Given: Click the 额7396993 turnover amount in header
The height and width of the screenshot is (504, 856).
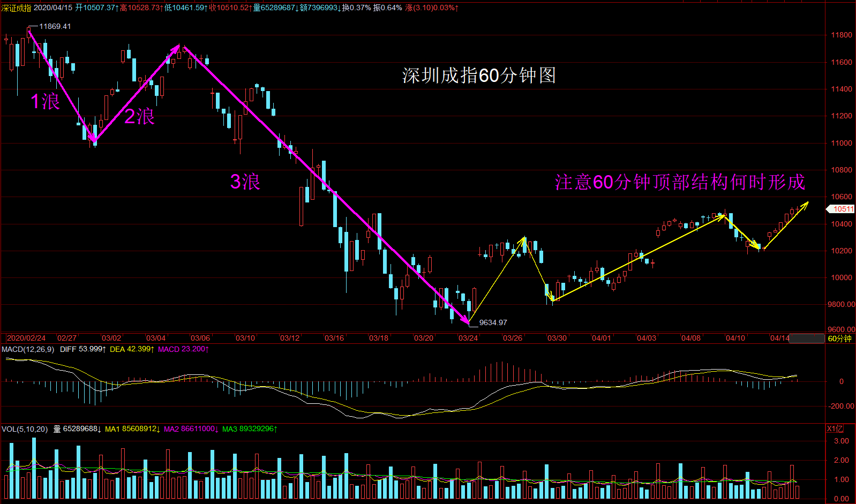Looking at the screenshot, I should 320,8.
